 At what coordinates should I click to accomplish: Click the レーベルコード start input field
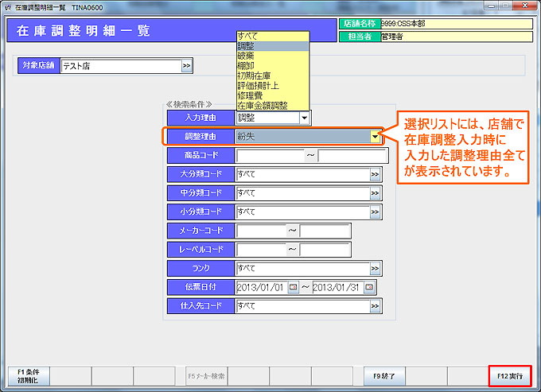261,250
